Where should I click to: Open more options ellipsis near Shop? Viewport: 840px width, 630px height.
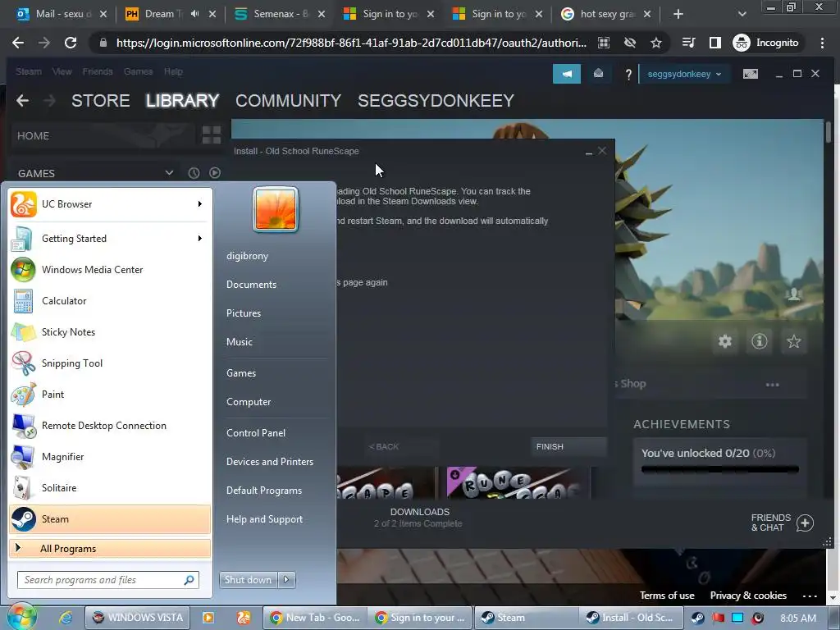point(772,385)
